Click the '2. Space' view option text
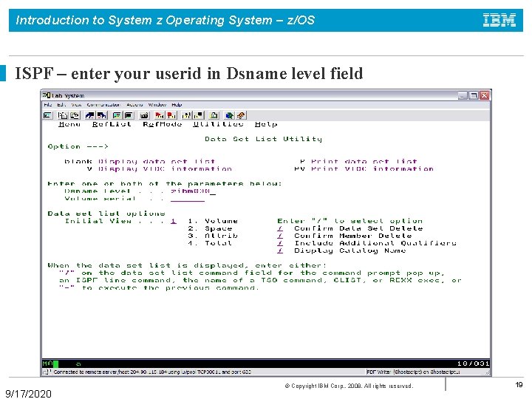532x399 pixels. [x=210, y=228]
